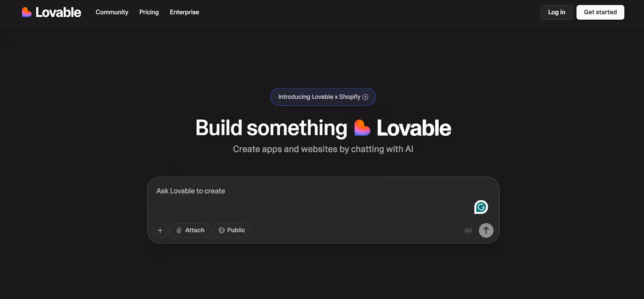Screen dimensions: 644x299
Task: Click the Attach button
Action: [x=190, y=230]
